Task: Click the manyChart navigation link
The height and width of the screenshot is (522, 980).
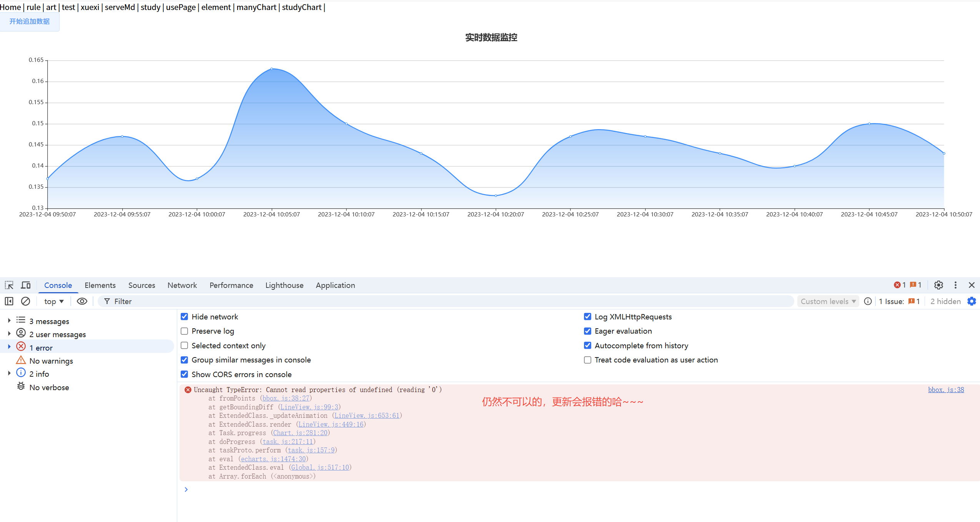Action: [x=256, y=7]
